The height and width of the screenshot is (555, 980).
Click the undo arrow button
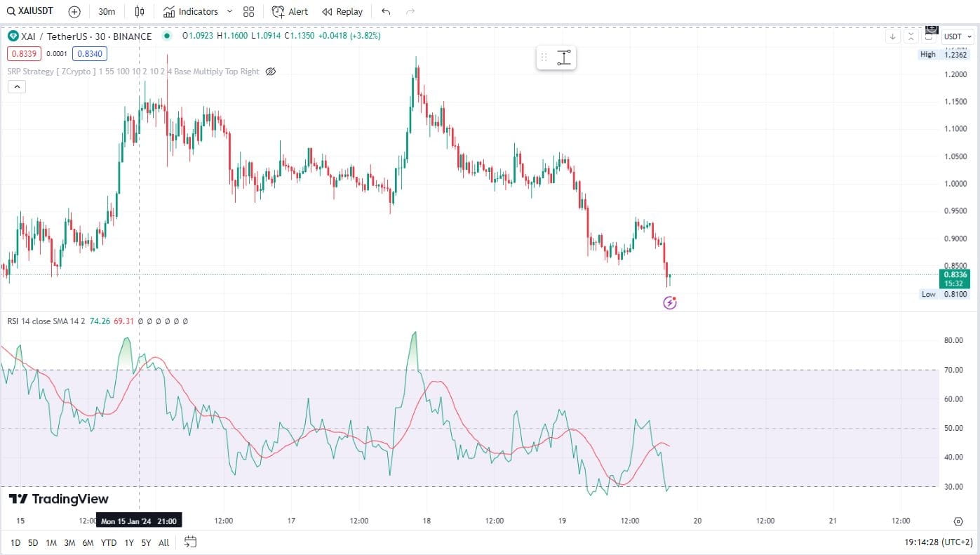[x=385, y=11]
